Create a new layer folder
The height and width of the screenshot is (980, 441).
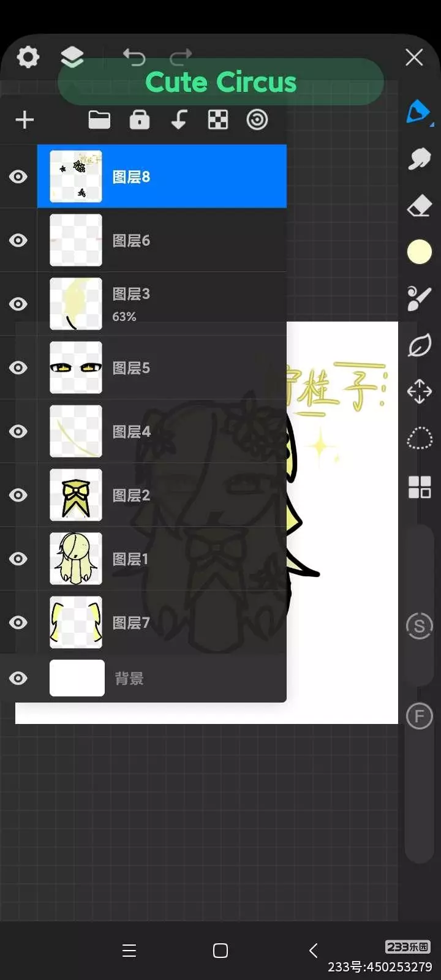[x=99, y=119]
